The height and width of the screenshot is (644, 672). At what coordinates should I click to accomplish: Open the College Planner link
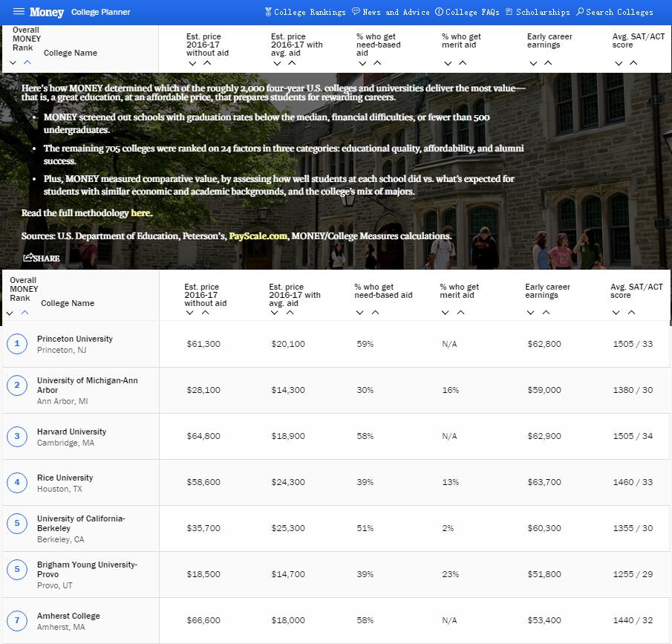[x=101, y=12]
